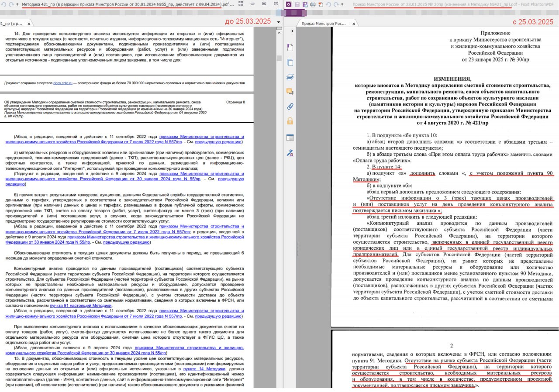Viewport: 559px width, 392px height.
Task: Click the red 'до 25.03.2025' label
Action: 248,21
